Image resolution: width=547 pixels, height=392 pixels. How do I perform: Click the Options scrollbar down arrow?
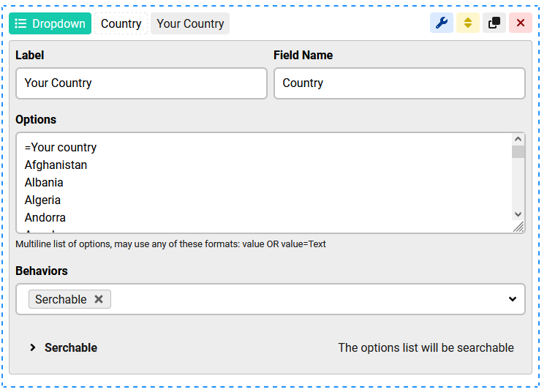point(518,214)
